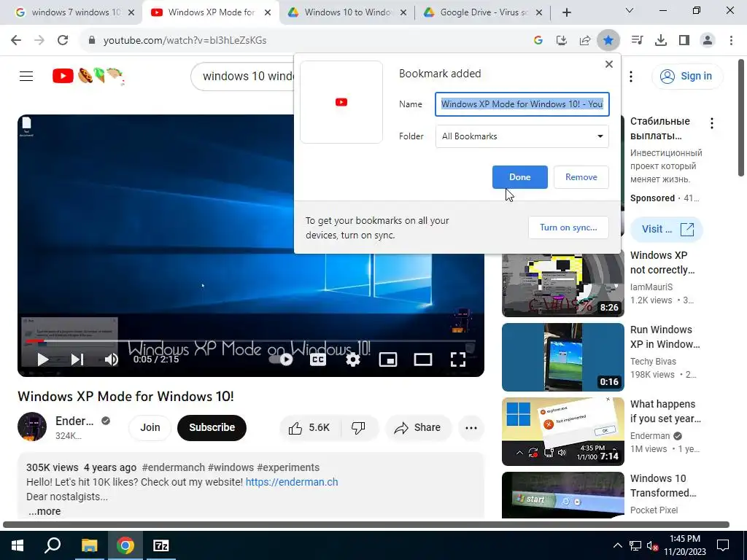This screenshot has width=747, height=560.
Task: Toggle closed captions in player
Action: coord(318,359)
